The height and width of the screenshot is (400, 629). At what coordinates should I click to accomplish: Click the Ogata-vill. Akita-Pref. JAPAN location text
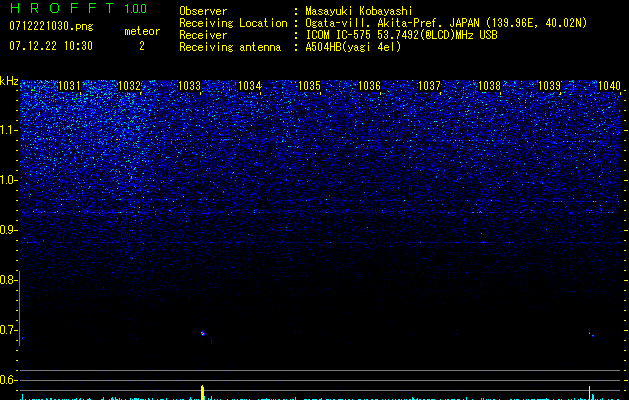click(x=392, y=23)
